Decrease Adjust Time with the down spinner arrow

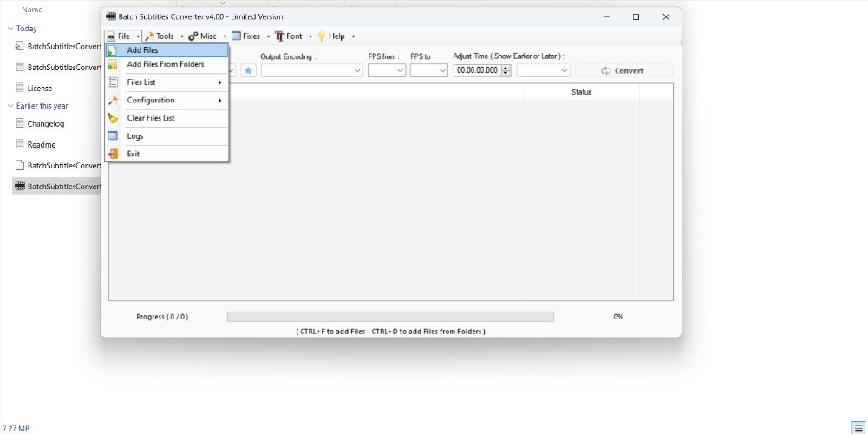click(x=506, y=74)
